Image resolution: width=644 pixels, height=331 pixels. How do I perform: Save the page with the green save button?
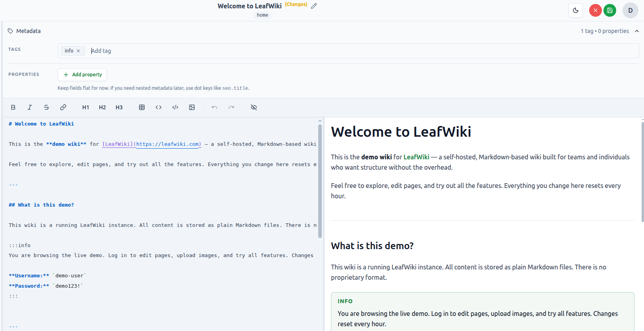pyautogui.click(x=610, y=10)
